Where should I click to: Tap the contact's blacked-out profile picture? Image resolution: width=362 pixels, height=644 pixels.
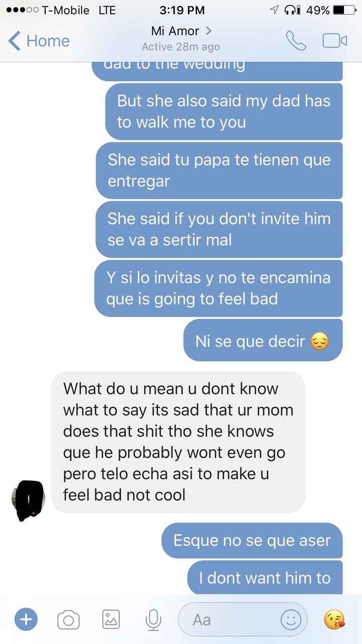click(28, 498)
